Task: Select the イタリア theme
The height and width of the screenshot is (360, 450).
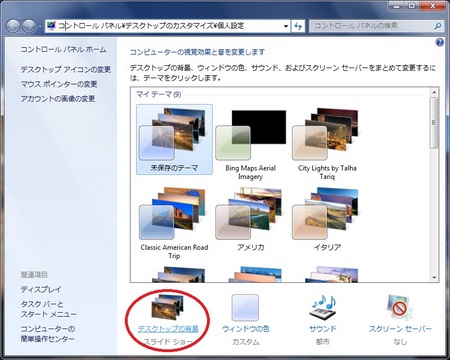Action: click(x=327, y=219)
